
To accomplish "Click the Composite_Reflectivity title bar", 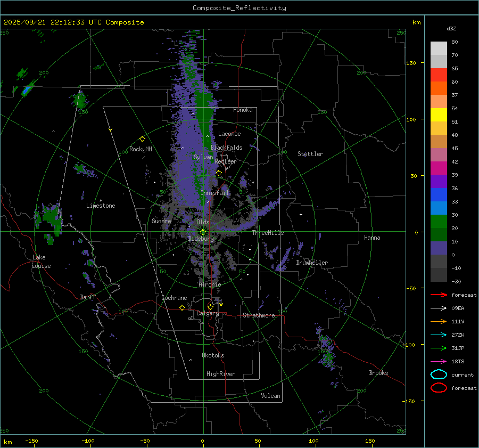I will tap(239, 8).
